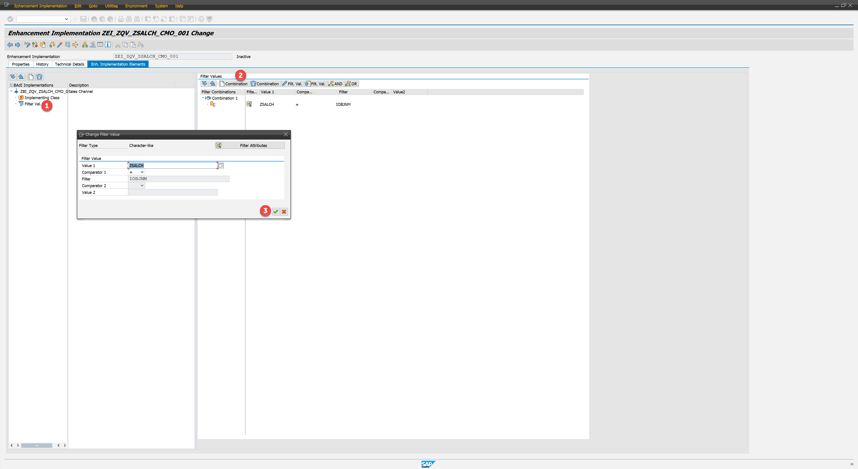This screenshot has height=469, width=858.
Task: Collapse all nodes in Filter Values toolbar
Action: click(212, 84)
